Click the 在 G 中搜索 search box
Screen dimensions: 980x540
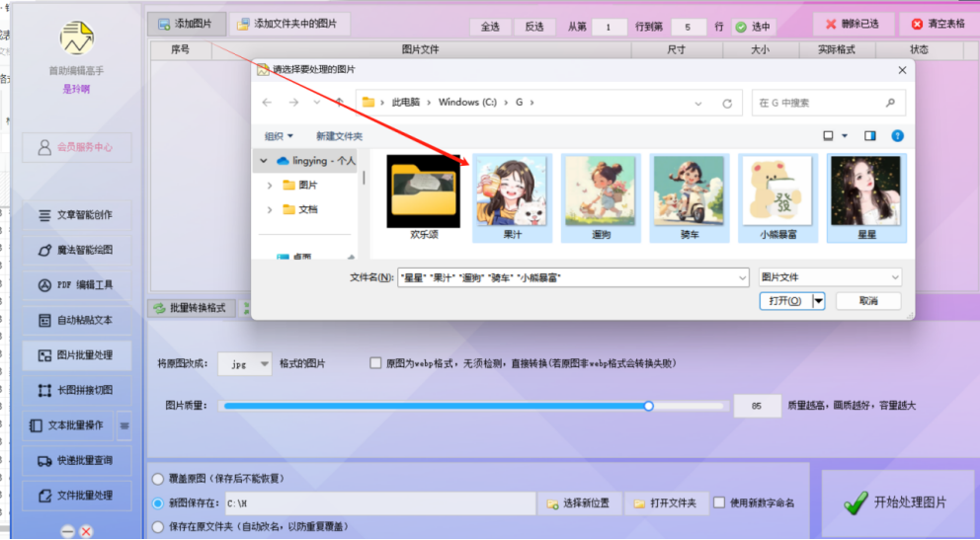(828, 103)
